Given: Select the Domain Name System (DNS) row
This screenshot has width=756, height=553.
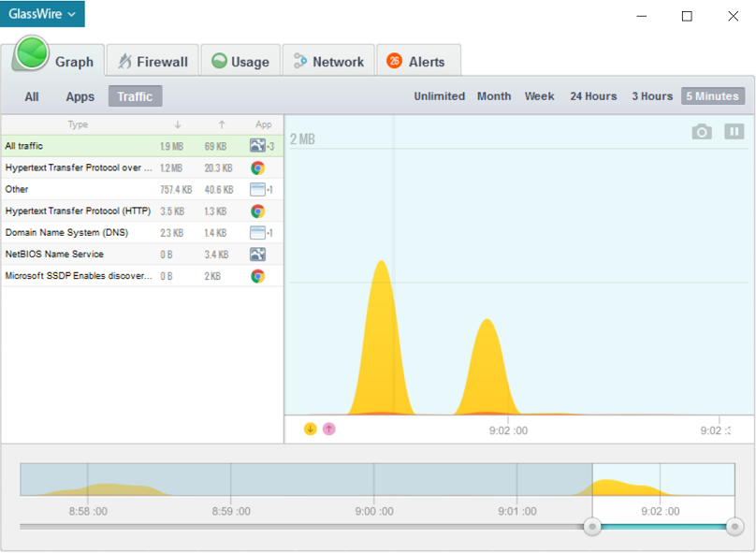Looking at the screenshot, I should pos(80,233).
